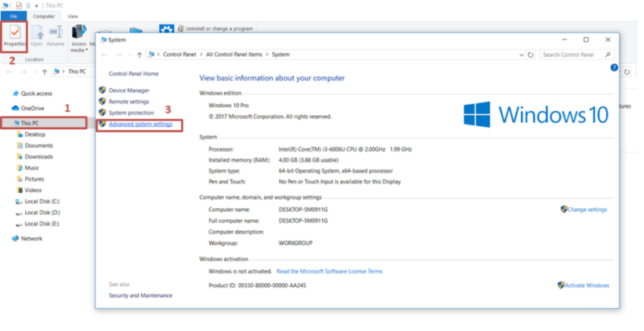This screenshot has width=644, height=331.
Task: Click the Change settings link
Action: click(586, 210)
